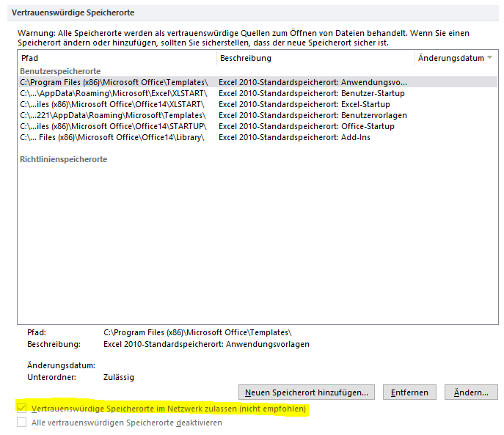Viewport: 504px width, 435px height.
Task: Click description 'Excel-Startup'
Action: click(304, 104)
